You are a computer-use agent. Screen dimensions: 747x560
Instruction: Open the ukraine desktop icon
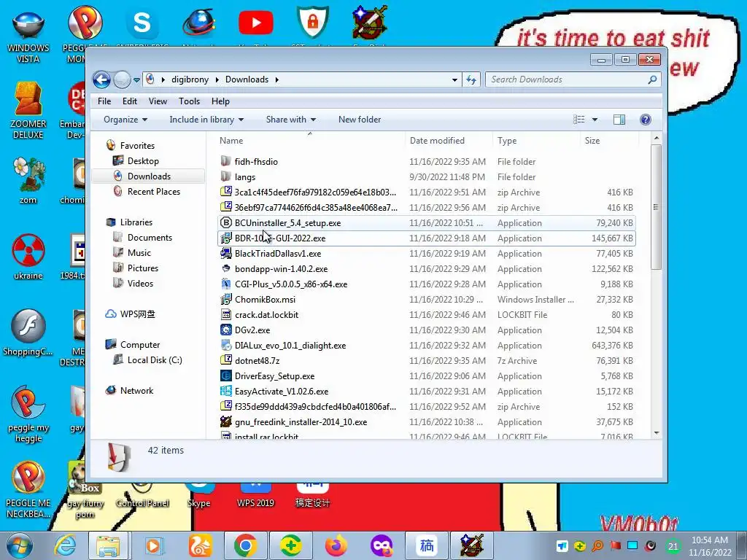(x=28, y=251)
